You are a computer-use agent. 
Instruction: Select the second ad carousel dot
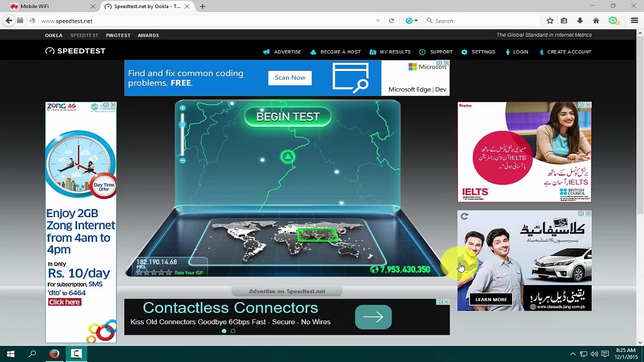(233, 331)
